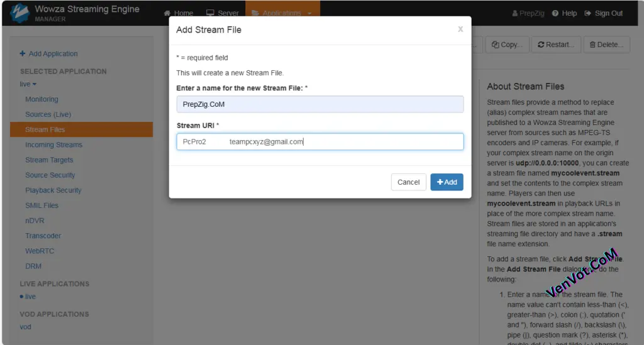
Task: Click the Add Application plus icon
Action: (x=23, y=54)
